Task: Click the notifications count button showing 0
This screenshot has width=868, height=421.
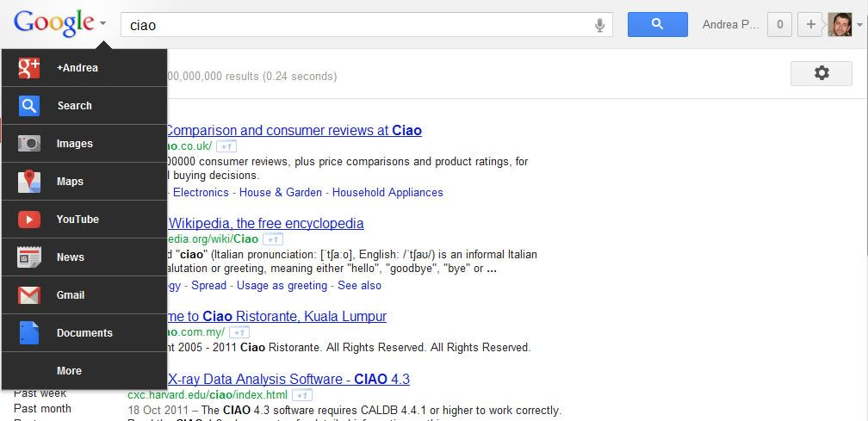Action: 779,25
